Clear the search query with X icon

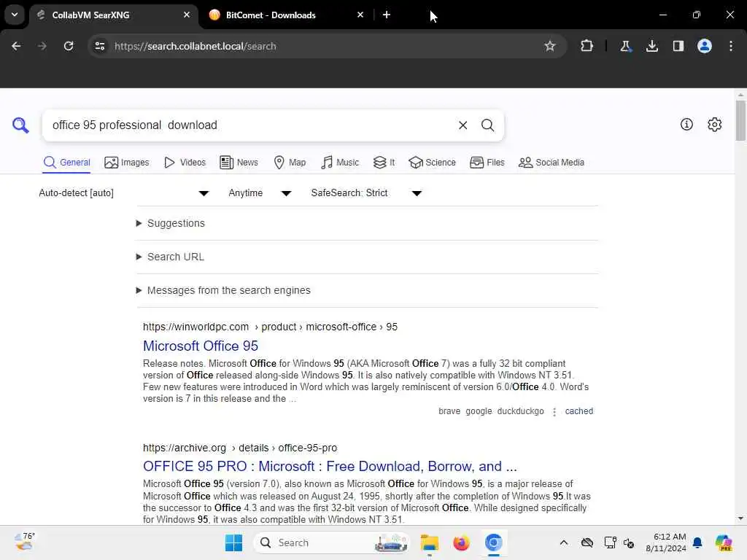[x=462, y=125]
